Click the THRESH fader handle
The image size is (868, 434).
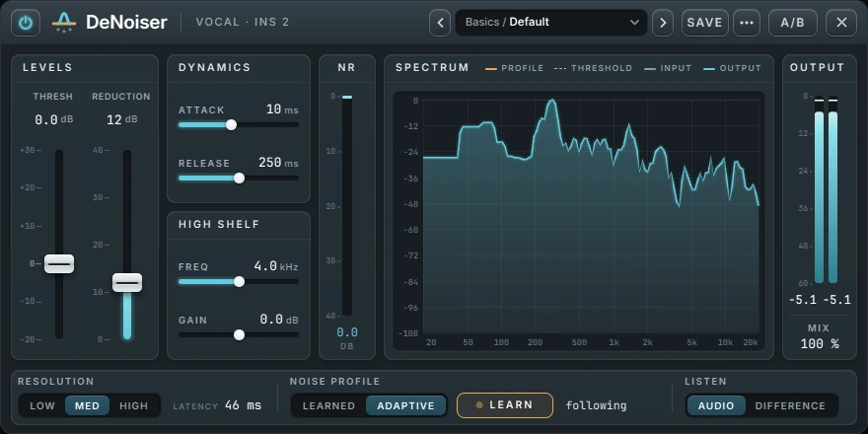pyautogui.click(x=59, y=264)
